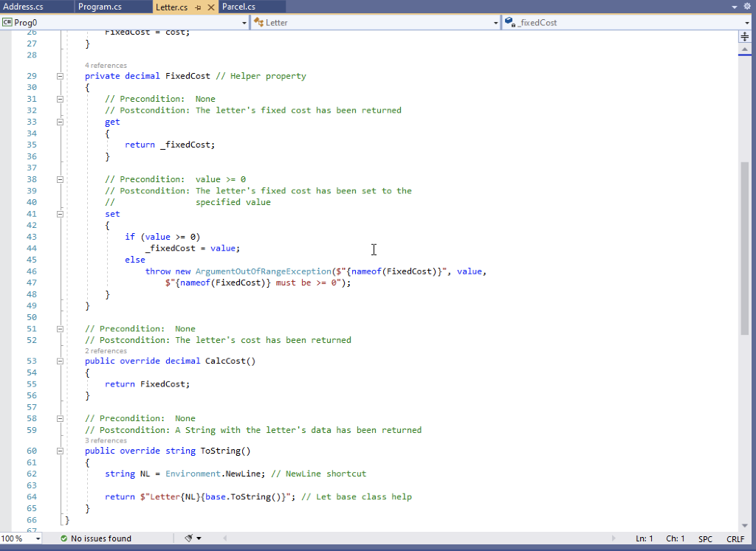Click the horizontal scroll left arrow
Screen dimensions: 756x551
point(224,538)
